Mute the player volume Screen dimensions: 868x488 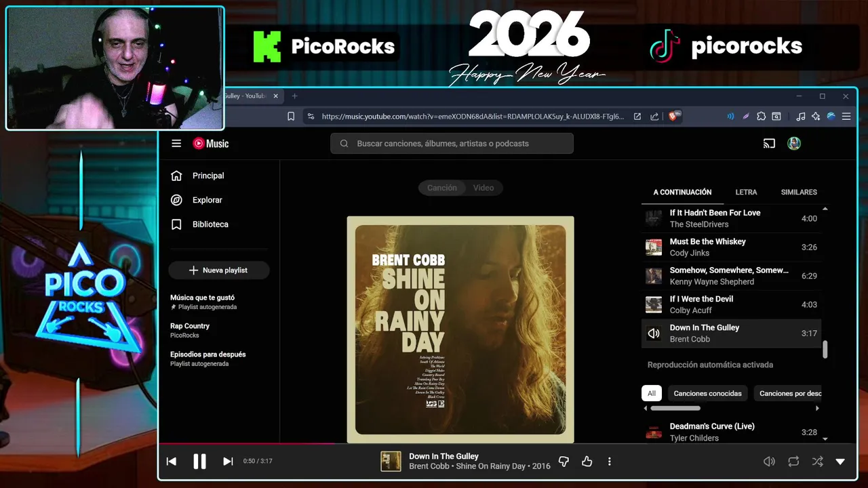(769, 462)
